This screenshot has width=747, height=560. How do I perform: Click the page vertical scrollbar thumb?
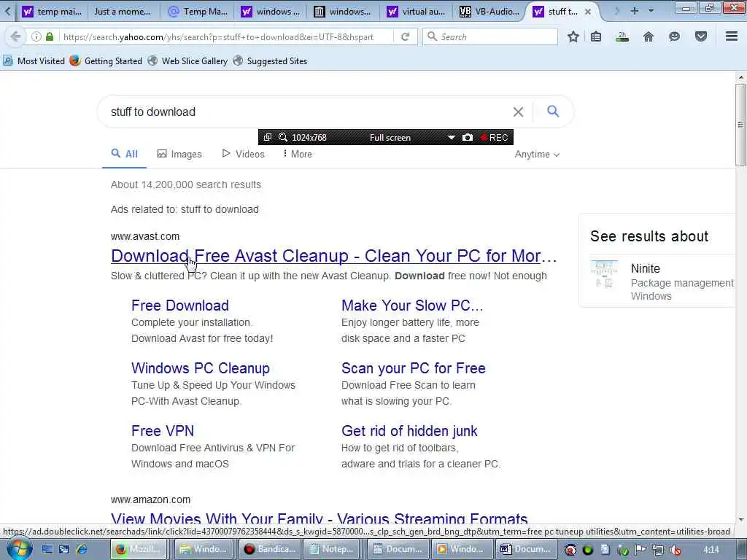point(740,125)
